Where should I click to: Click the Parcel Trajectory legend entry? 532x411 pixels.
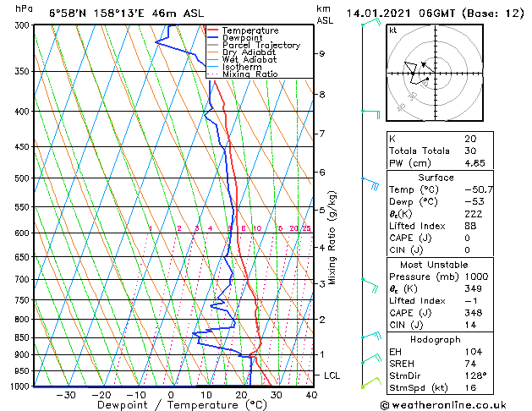click(254, 45)
